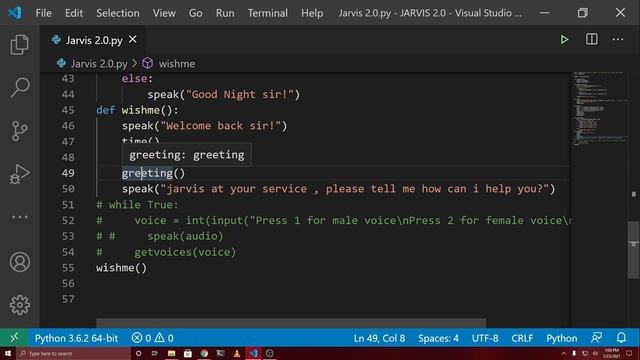This screenshot has width=640, height=360.
Task: Click line number 55 in gutter
Action: [x=68, y=268]
